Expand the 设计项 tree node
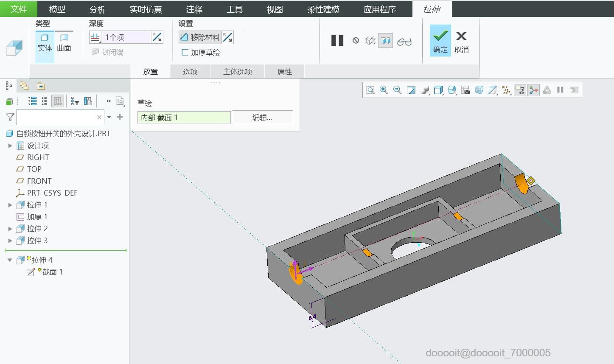Viewport: 614px width, 364px height. (10, 145)
